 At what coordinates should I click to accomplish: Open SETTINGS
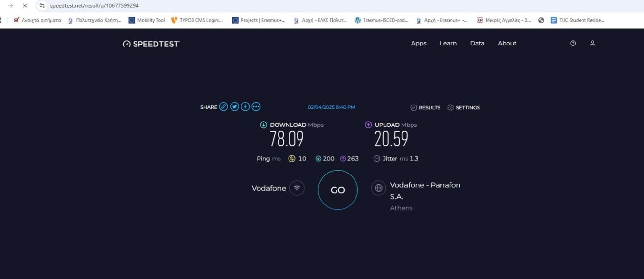[464, 107]
